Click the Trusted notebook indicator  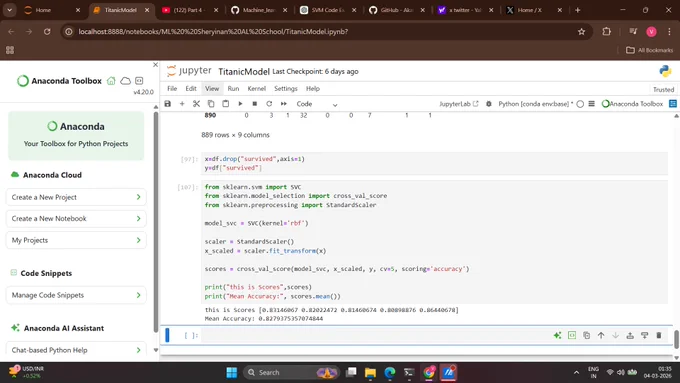(664, 89)
